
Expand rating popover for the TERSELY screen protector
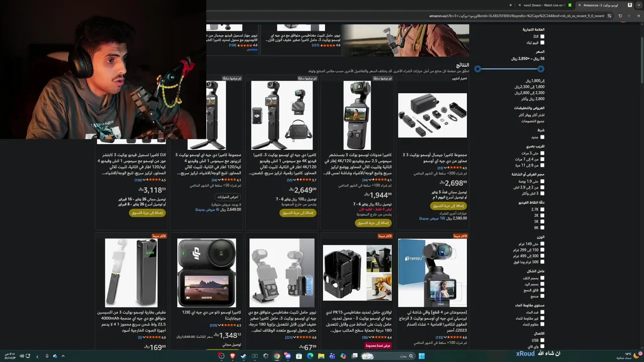click(x=444, y=337)
